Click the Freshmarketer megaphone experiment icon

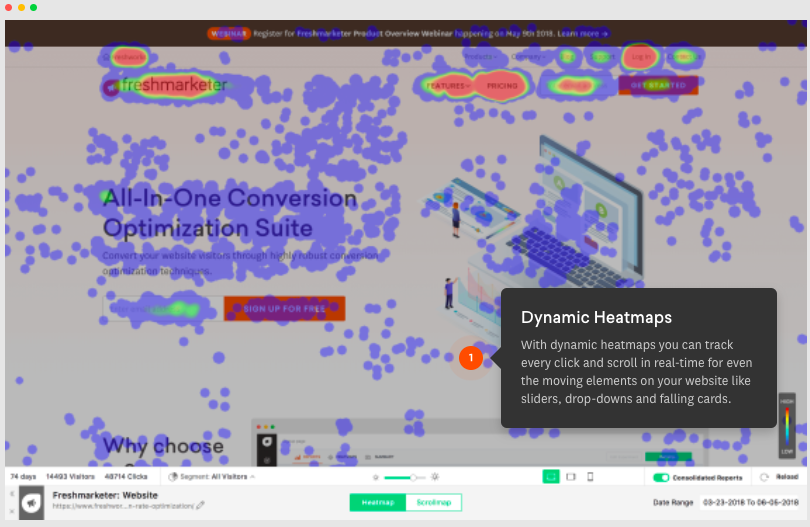tap(32, 503)
